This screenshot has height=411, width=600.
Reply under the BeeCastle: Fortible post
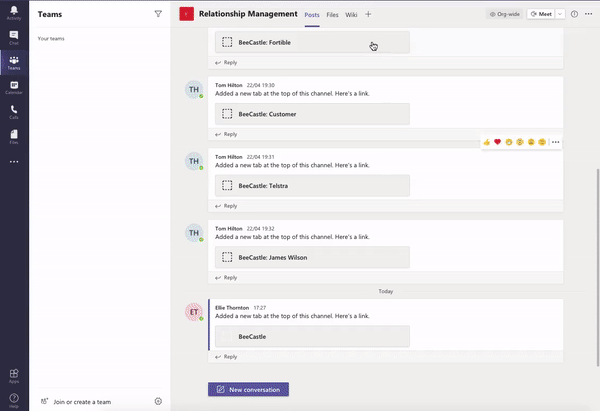[226, 62]
